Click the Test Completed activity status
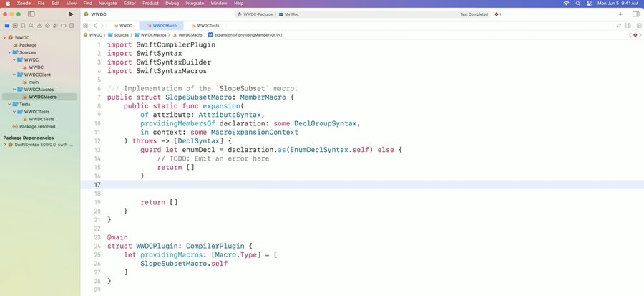The width and height of the screenshot is (644, 296). click(x=474, y=14)
